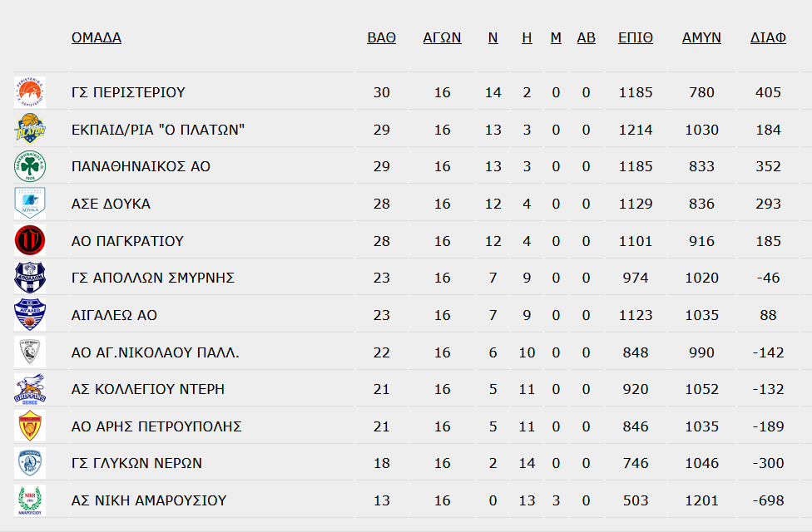This screenshot has height=532, width=812.
Task: Click the ΑΣΕ Δούκα shield logo
Action: [x=30, y=204]
